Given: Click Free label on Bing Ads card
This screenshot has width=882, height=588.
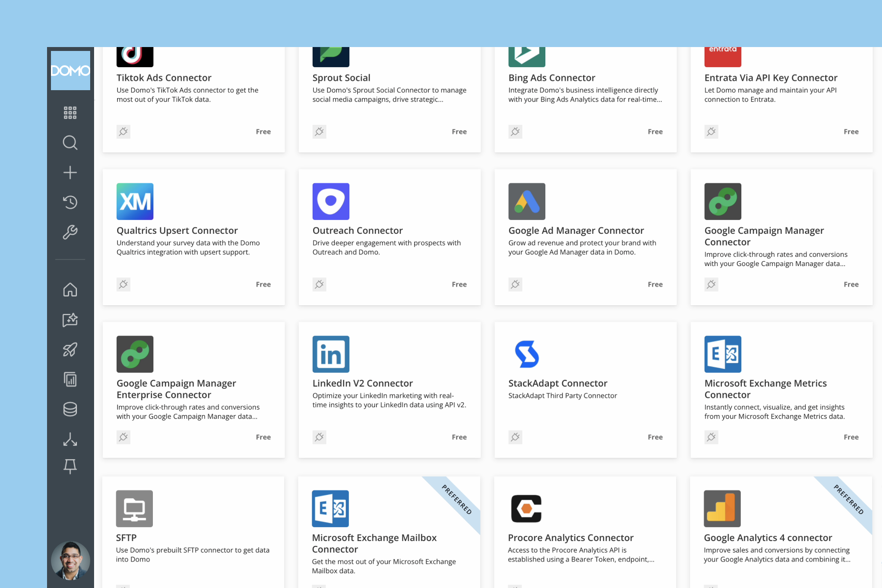Looking at the screenshot, I should coord(655,131).
